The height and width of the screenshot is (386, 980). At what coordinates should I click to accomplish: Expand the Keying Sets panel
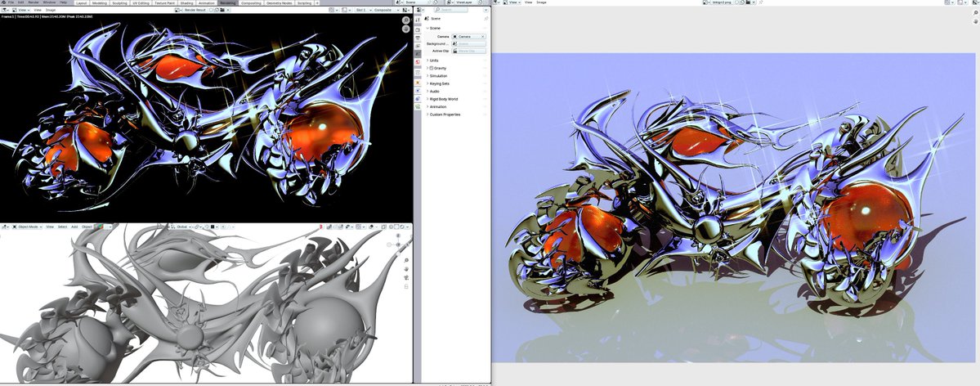[x=439, y=84]
